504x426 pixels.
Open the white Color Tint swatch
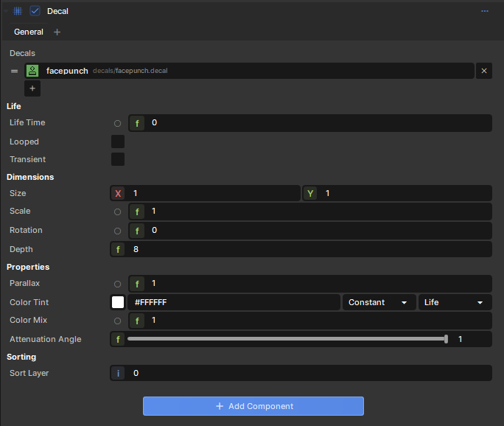tap(118, 302)
